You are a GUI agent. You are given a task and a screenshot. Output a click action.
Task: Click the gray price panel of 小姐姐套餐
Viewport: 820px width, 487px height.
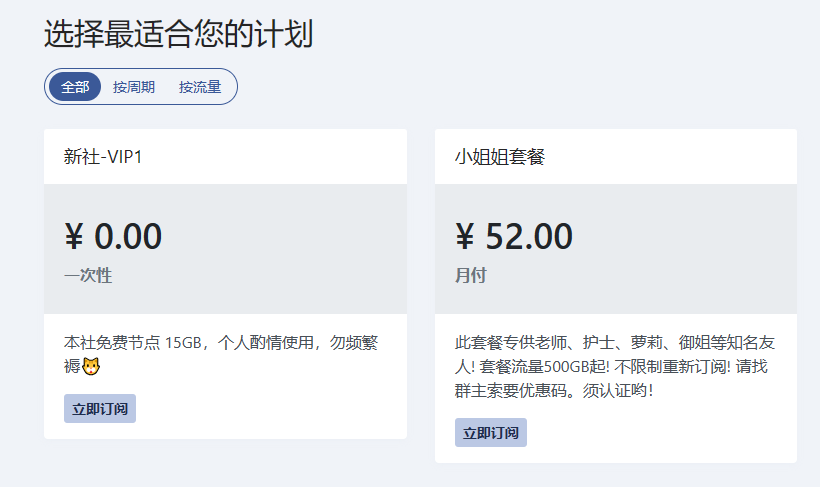[616, 249]
